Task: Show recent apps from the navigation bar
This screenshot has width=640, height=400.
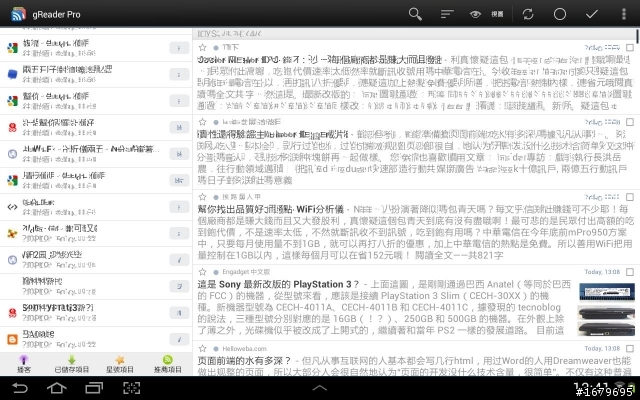Action: pos(94,388)
